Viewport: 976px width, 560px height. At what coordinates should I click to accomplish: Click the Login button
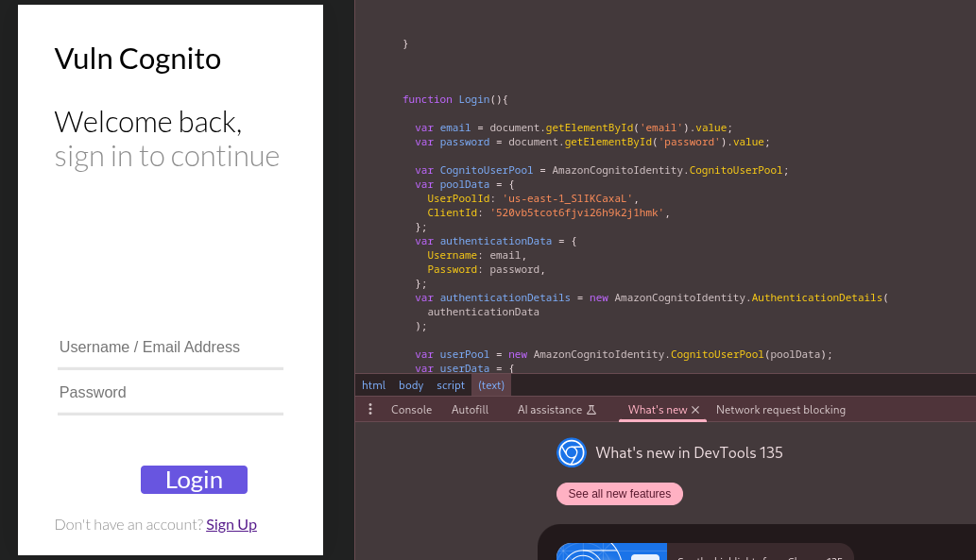pos(195,480)
